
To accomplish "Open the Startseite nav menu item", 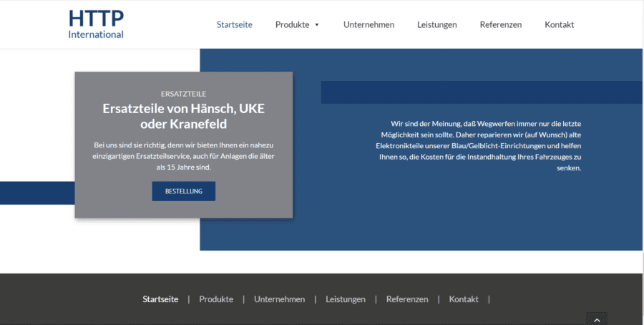I will point(235,24).
